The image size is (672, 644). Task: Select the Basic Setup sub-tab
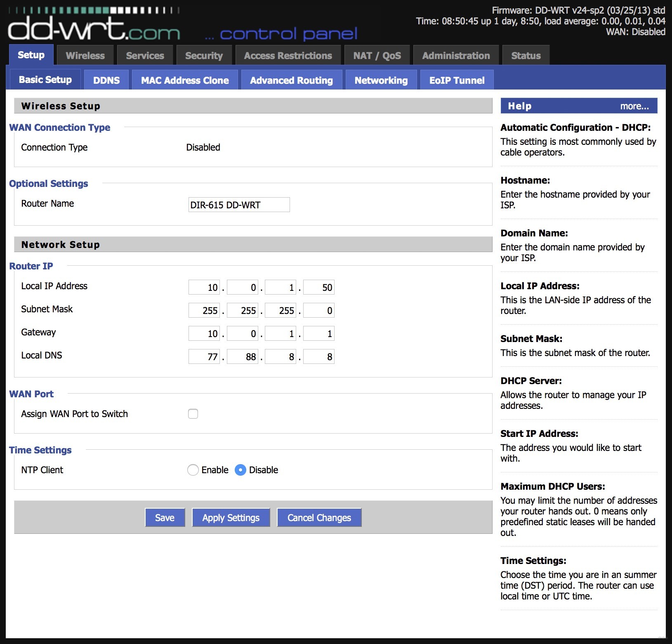click(x=45, y=80)
